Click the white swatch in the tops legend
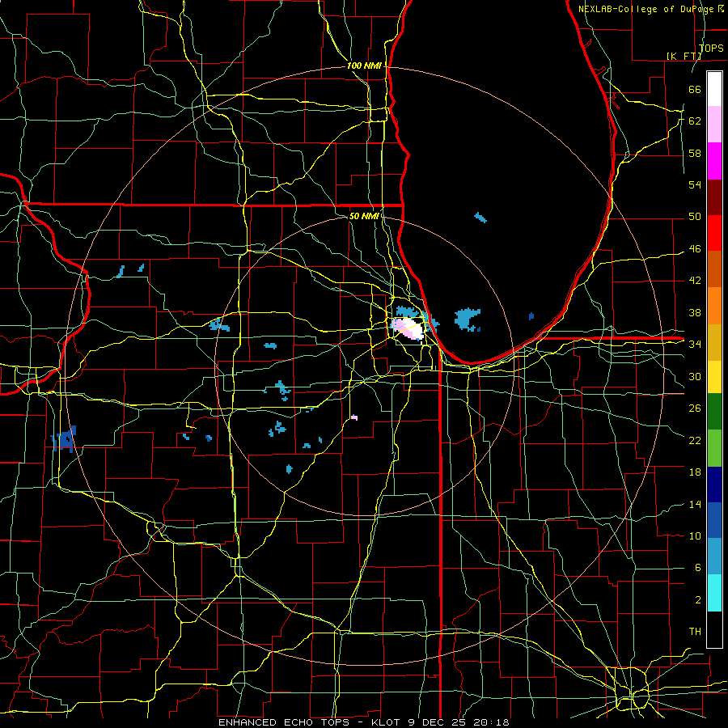 coord(714,89)
